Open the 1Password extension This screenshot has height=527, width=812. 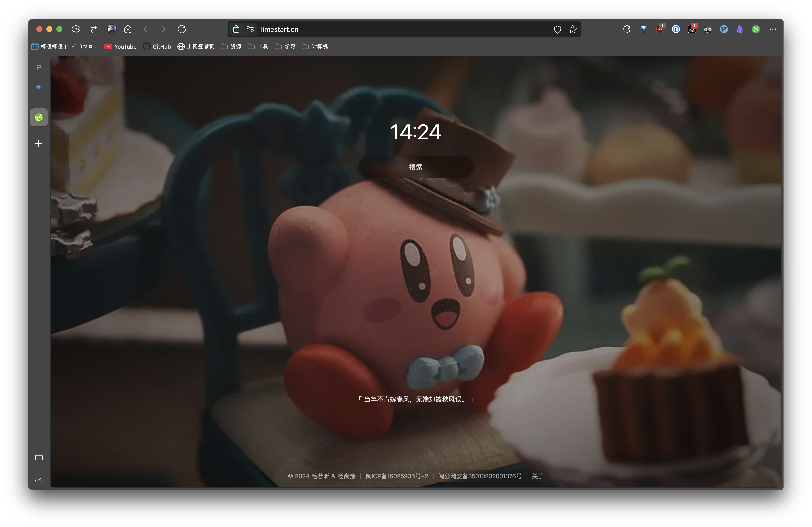[x=676, y=29]
